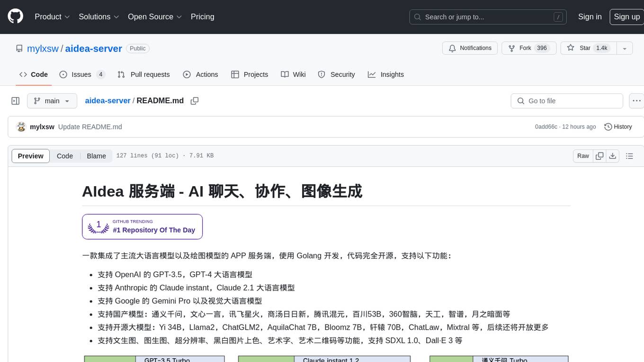Focus the Go to file field
The height and width of the screenshot is (362, 644).
click(x=567, y=101)
